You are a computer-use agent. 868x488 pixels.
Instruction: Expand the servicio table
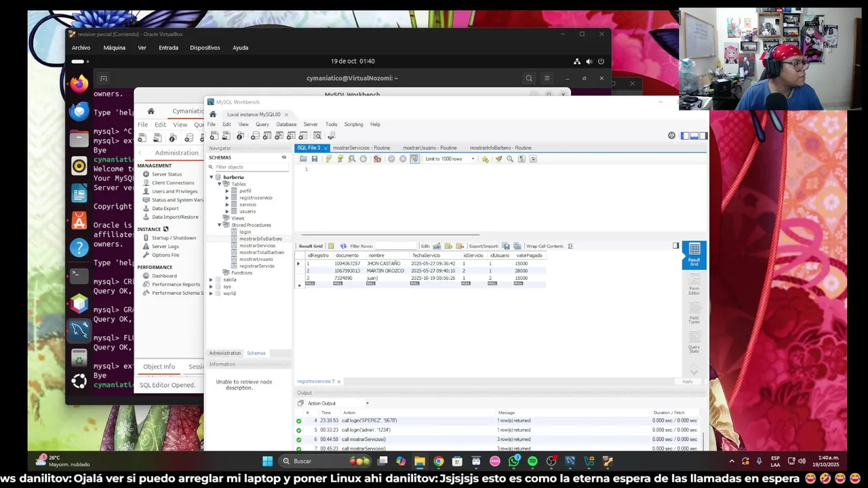pyautogui.click(x=227, y=204)
